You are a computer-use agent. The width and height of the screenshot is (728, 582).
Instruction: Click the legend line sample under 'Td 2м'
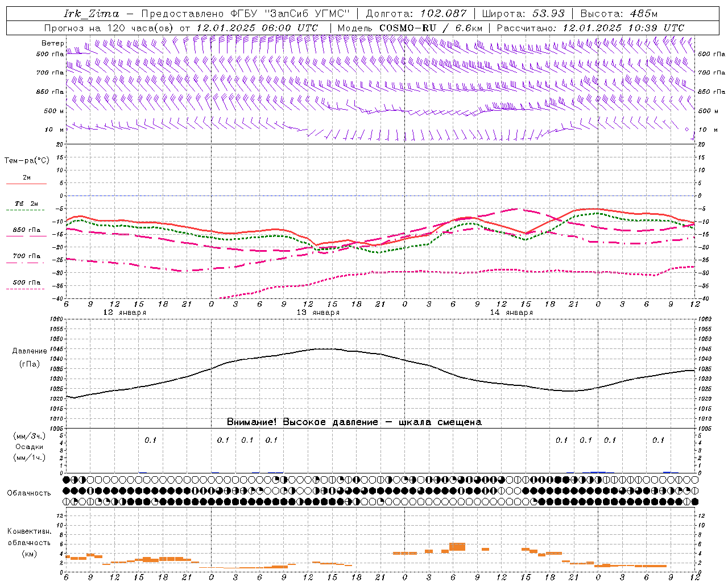click(26, 210)
